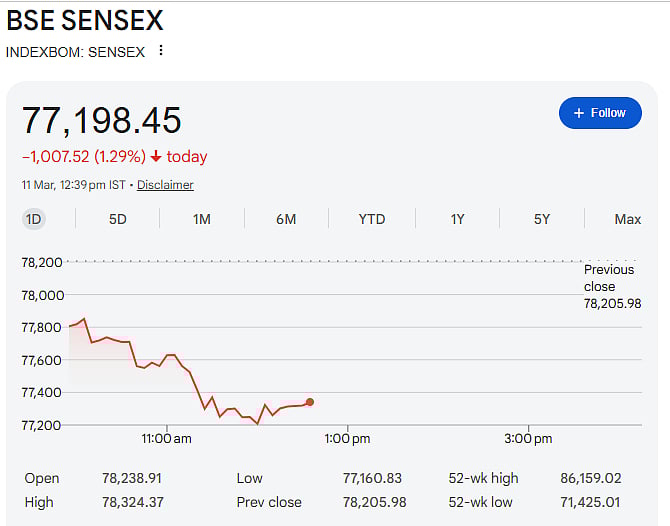Select the 1D time range tab
The image size is (670, 526).
[33, 219]
